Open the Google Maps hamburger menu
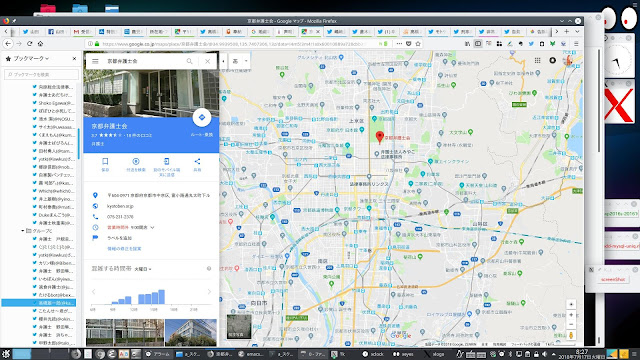 click(x=95, y=61)
